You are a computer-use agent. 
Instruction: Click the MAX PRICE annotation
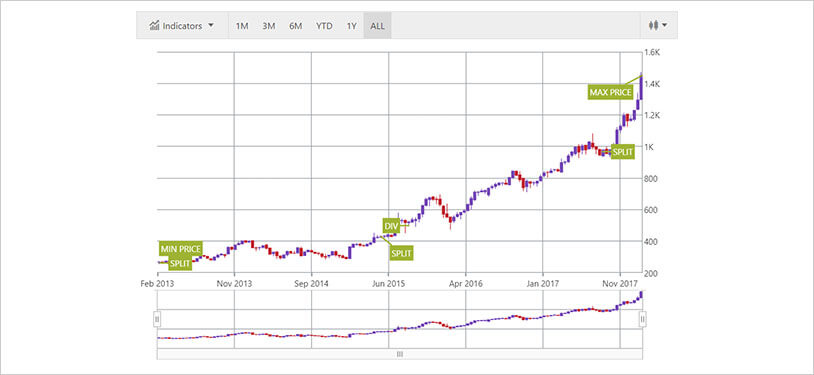coord(610,92)
